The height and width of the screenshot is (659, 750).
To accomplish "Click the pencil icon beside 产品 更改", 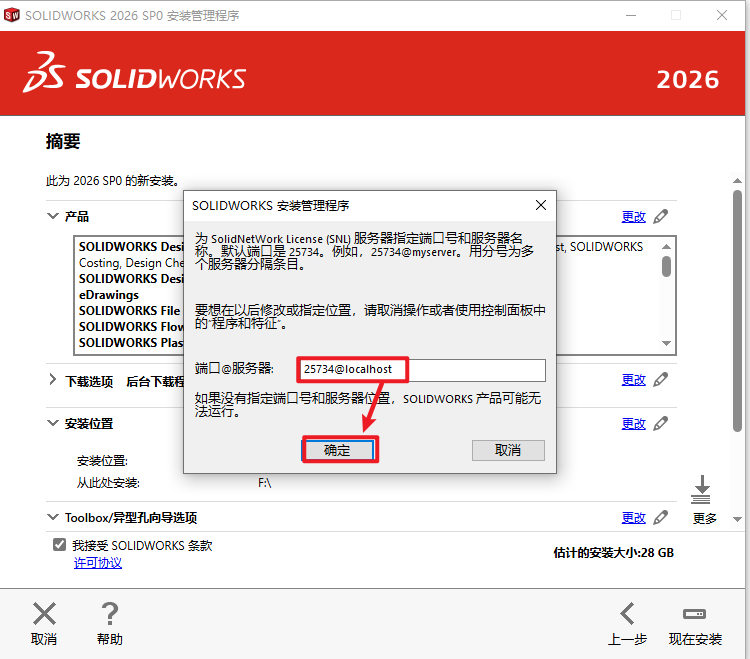I will [x=660, y=216].
